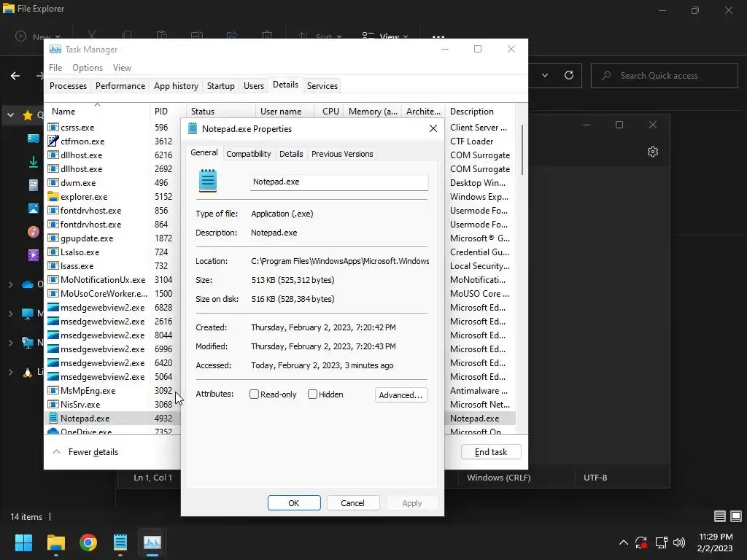Viewport: 747px width, 560px height.
Task: Open volume control in system tray
Action: [x=679, y=542]
